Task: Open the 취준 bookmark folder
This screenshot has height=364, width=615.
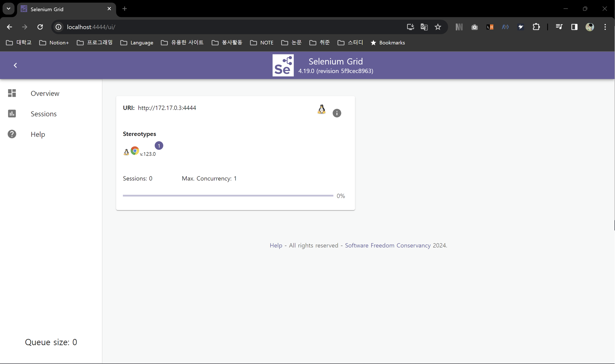Action: point(319,43)
